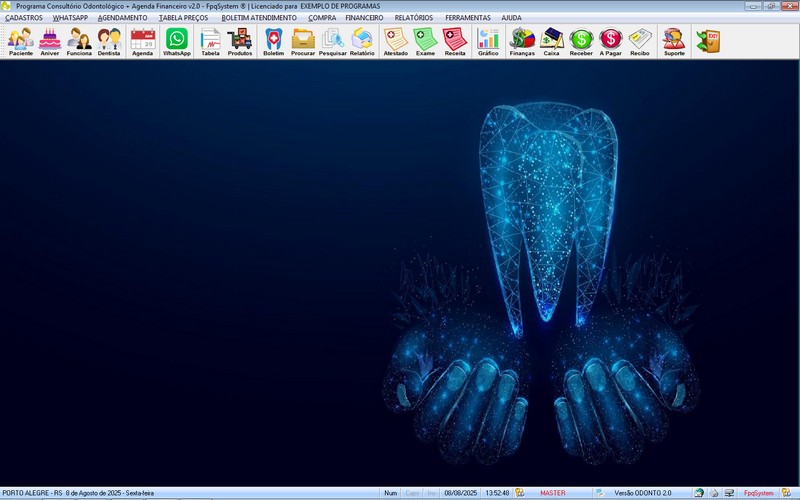Click the Aniver birthday cake icon
The width and height of the screenshot is (800, 500).
[x=50, y=40]
